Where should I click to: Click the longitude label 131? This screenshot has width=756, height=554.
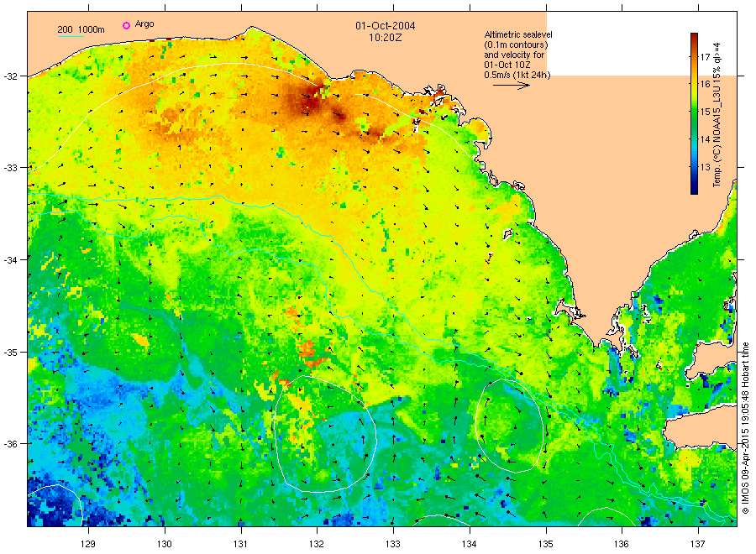coord(240,544)
